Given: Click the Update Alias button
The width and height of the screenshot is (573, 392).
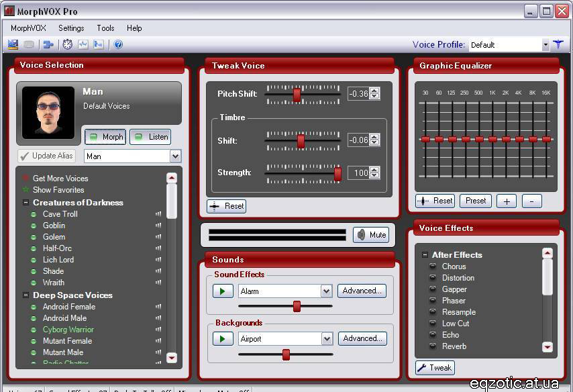Looking at the screenshot, I should click(47, 156).
